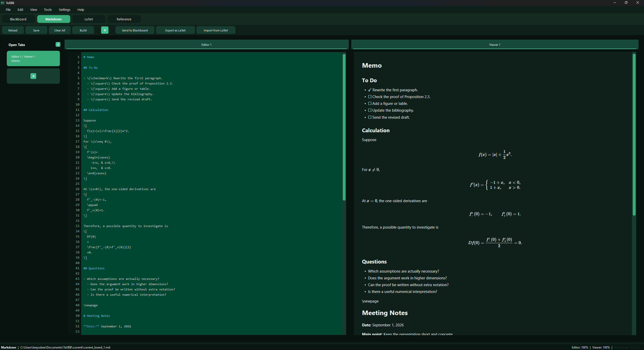Click Import from LaTeX
Screen dimensions: 644x350
point(216,30)
